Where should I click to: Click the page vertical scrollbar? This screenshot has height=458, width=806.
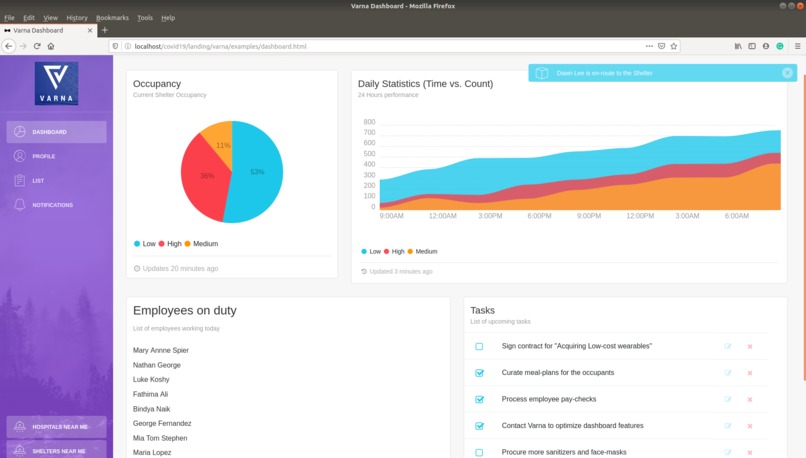tap(803, 226)
